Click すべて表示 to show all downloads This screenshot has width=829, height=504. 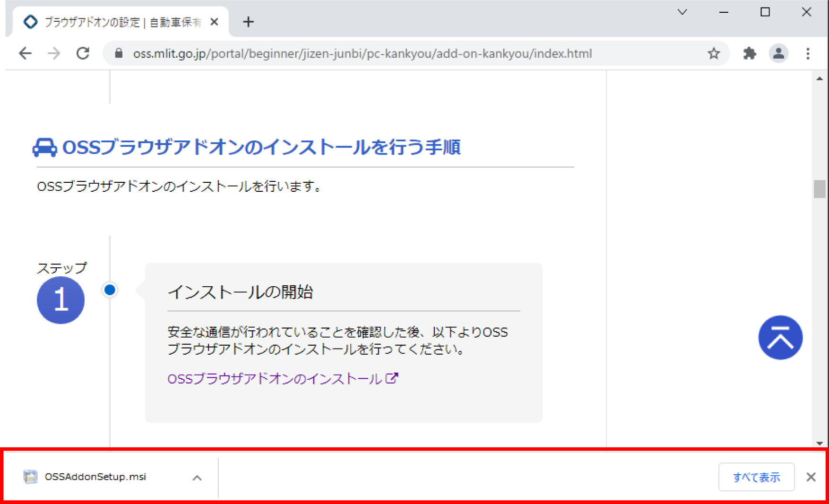tap(756, 477)
